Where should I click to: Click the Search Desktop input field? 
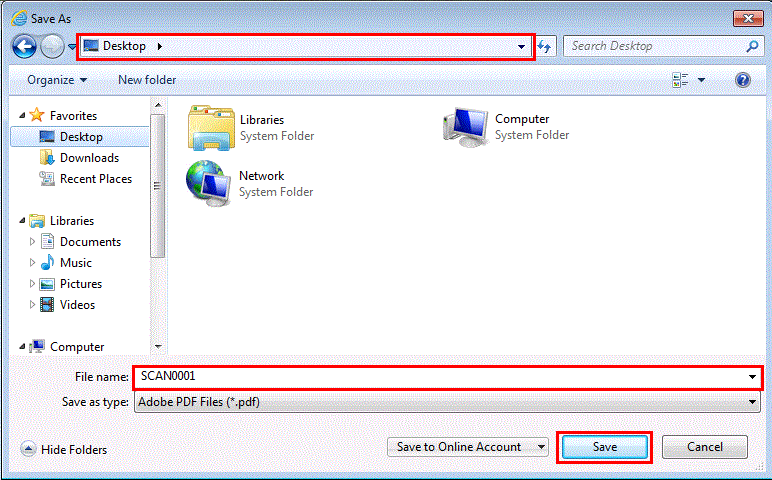[x=655, y=46]
